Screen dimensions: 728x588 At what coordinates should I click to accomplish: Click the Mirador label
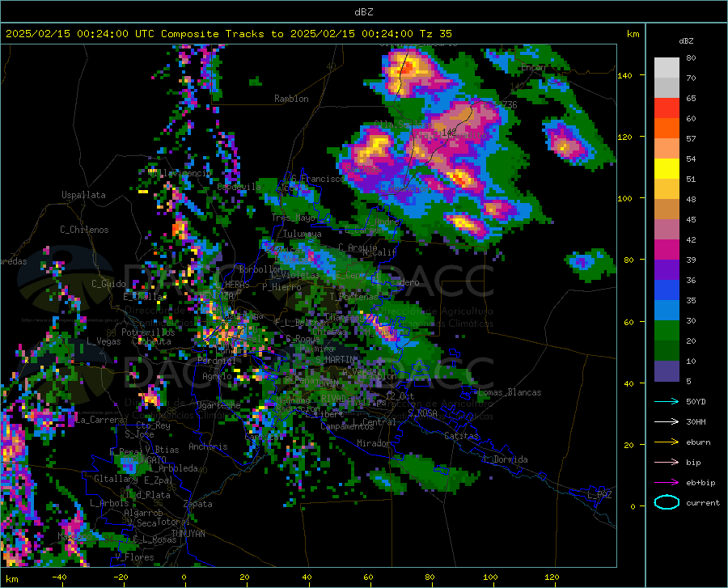coord(373,443)
